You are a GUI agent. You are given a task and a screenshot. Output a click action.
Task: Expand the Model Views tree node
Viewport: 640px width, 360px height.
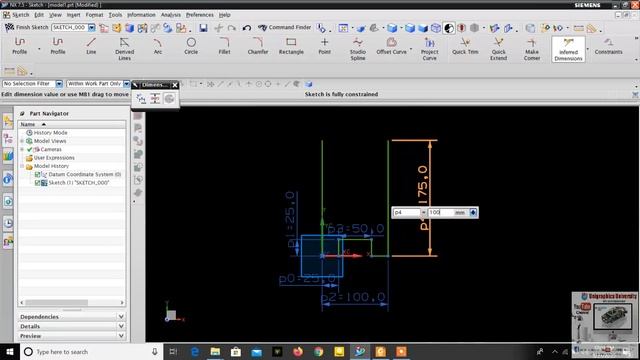[x=22, y=141]
